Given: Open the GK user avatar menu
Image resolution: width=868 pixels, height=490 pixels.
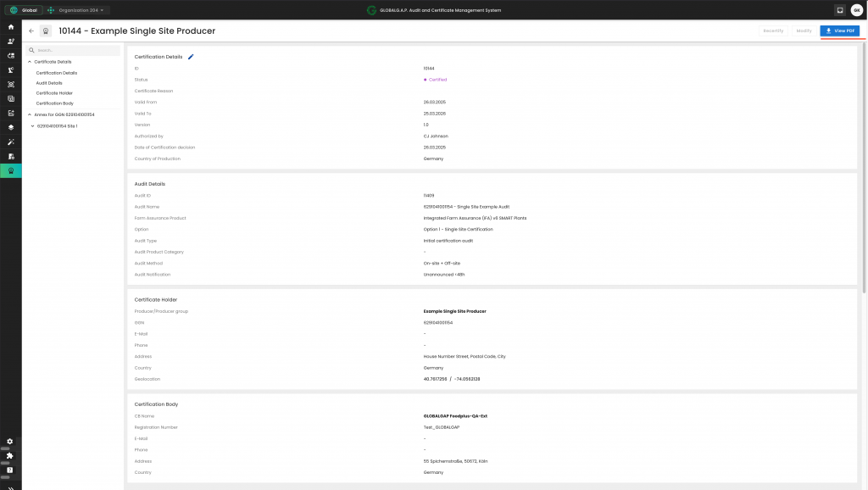Looking at the screenshot, I should tap(856, 10).
